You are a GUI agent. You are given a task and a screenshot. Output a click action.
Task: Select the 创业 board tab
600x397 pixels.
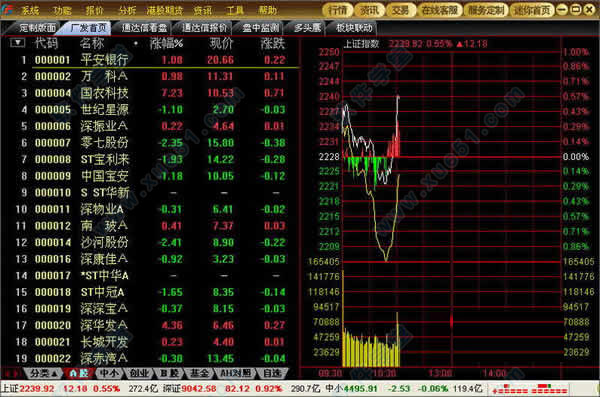pyautogui.click(x=139, y=373)
